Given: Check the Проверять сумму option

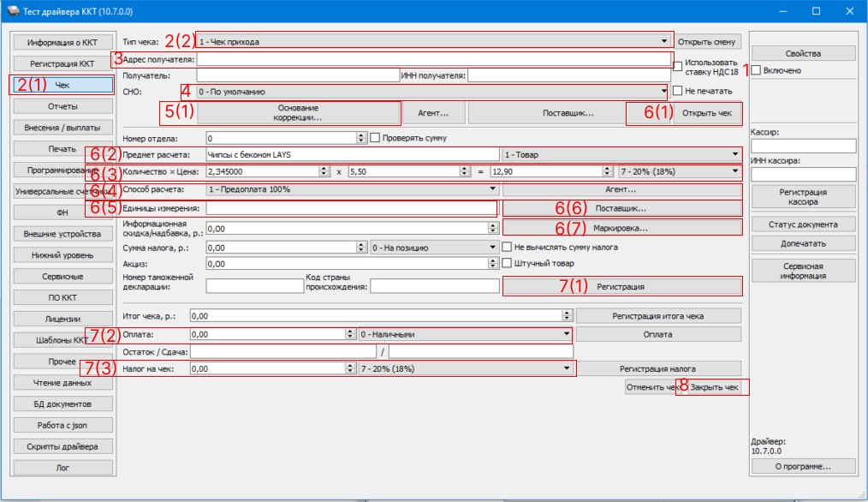Looking at the screenshot, I should 375,137.
